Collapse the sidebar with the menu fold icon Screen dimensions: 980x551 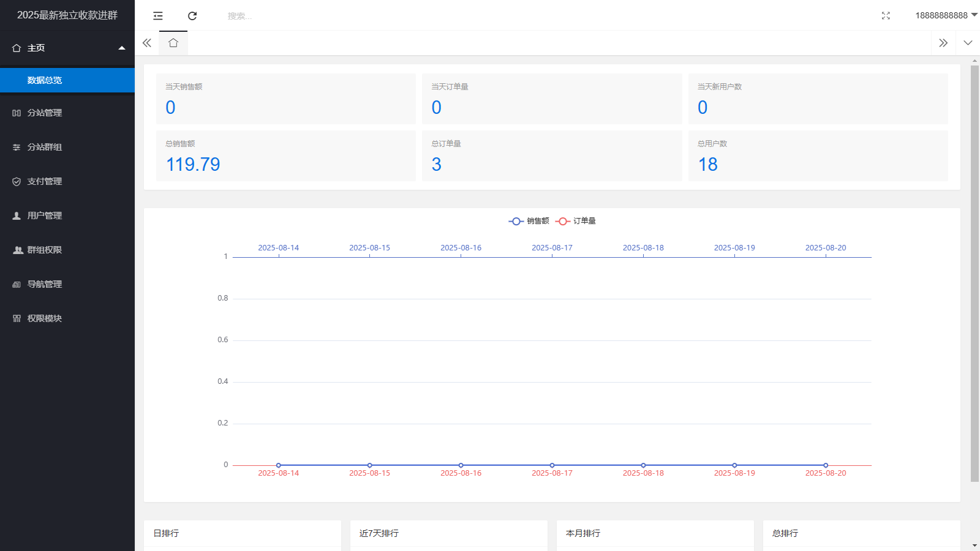158,16
